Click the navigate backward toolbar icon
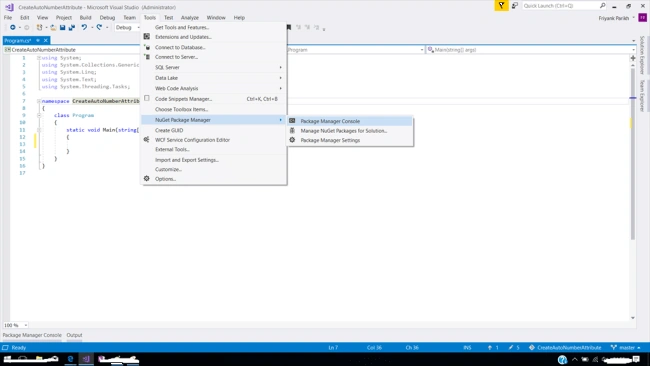650x366 pixels. pyautogui.click(x=13, y=27)
